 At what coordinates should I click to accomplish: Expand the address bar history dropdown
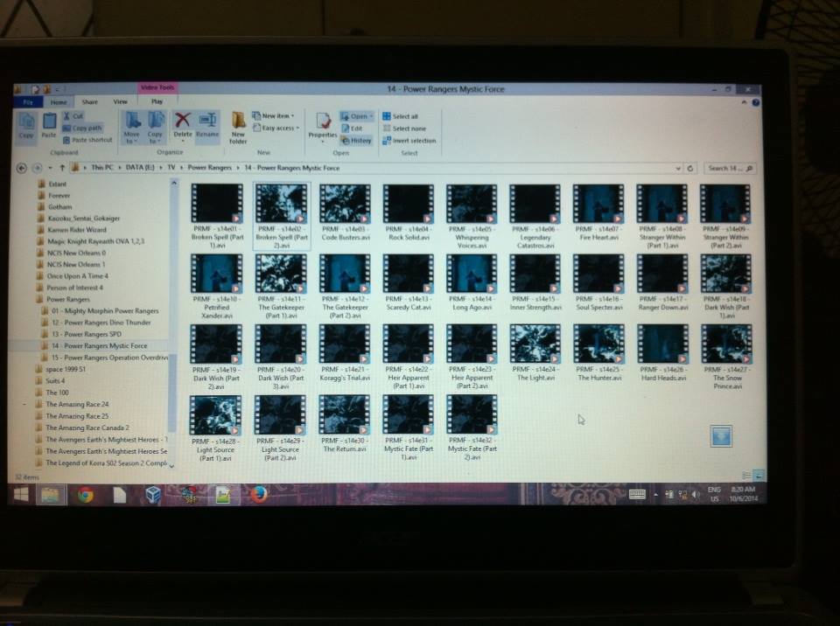[x=678, y=168]
